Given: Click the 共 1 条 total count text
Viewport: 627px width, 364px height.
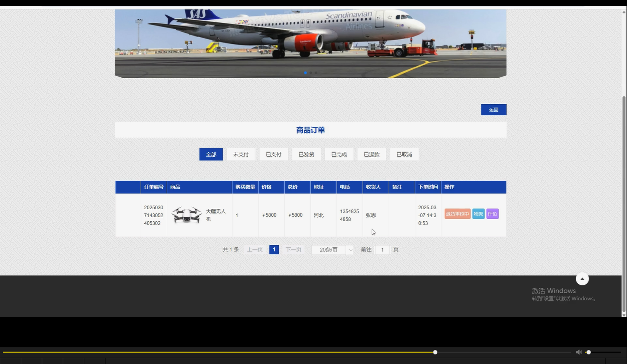Looking at the screenshot, I should (x=231, y=250).
